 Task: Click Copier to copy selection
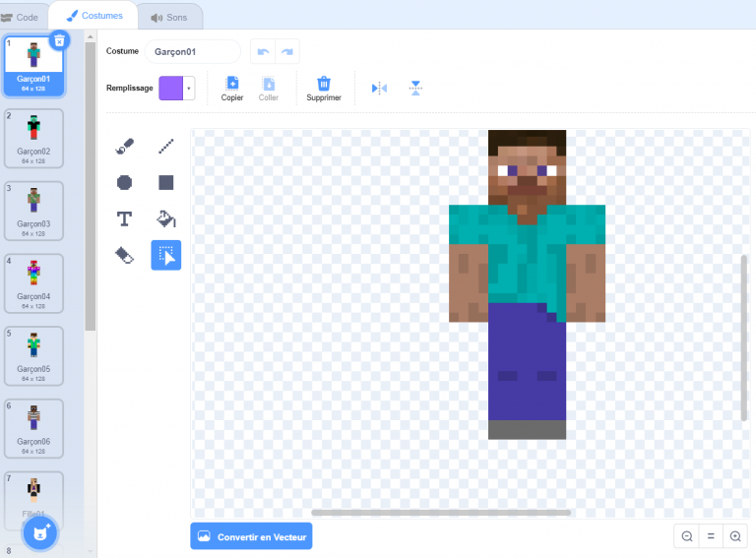tap(232, 89)
